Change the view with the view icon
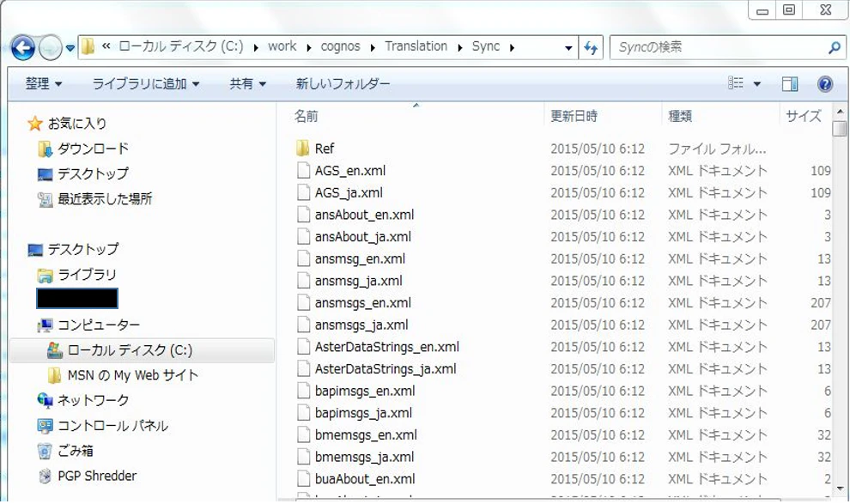The height and width of the screenshot is (504, 850). [736, 83]
